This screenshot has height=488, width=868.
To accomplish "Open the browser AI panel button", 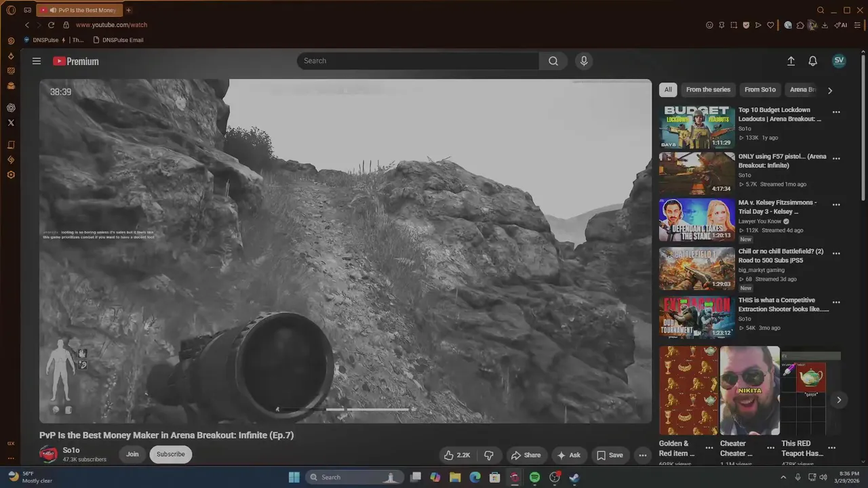I will pyautogui.click(x=841, y=25).
